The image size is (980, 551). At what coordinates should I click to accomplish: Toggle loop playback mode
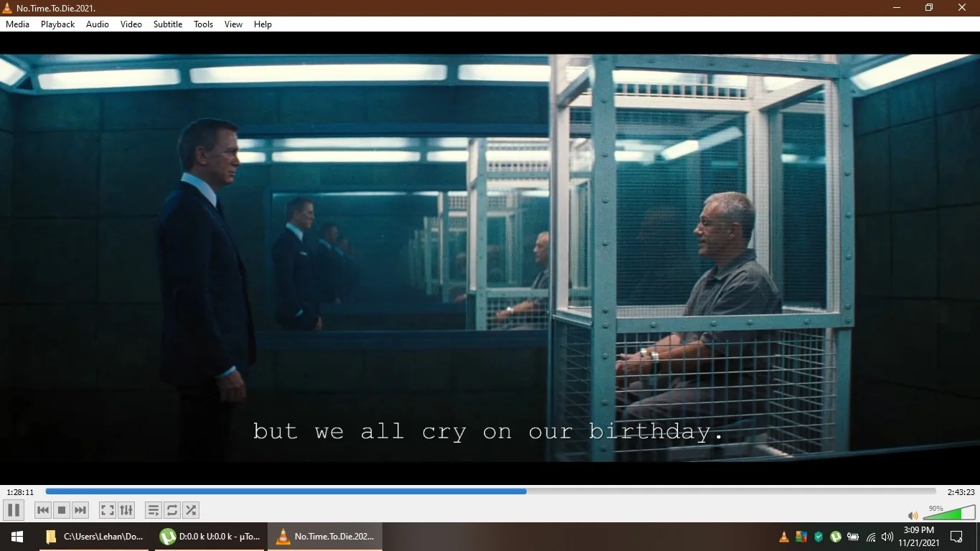click(172, 510)
